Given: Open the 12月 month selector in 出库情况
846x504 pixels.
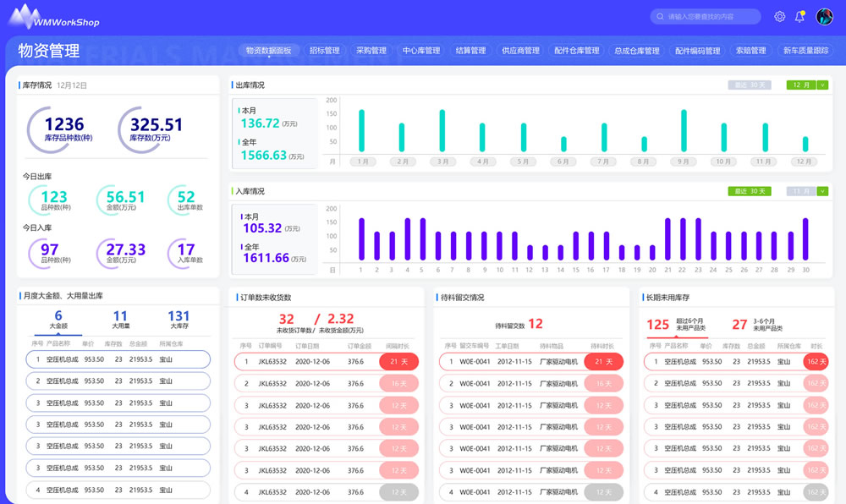Looking at the screenshot, I should (800, 85).
